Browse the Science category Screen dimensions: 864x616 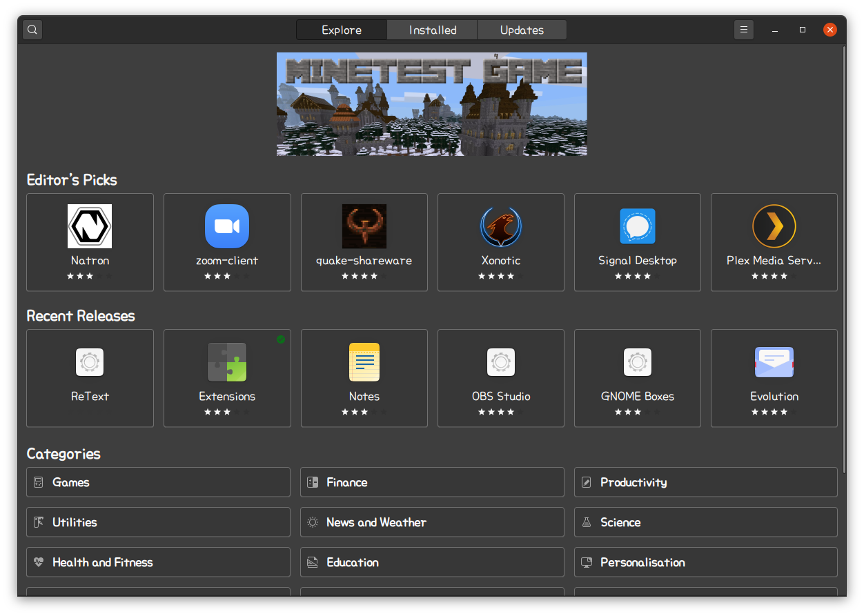tap(706, 522)
